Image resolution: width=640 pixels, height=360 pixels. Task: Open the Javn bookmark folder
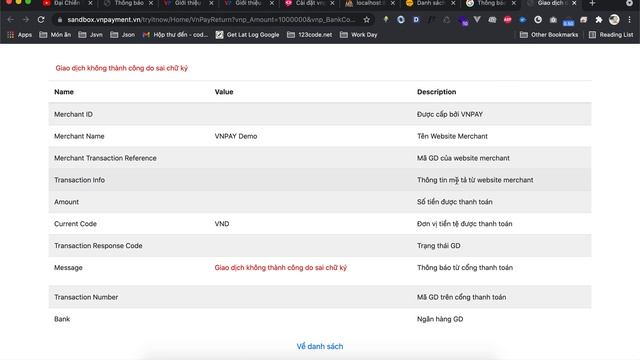coord(90,35)
